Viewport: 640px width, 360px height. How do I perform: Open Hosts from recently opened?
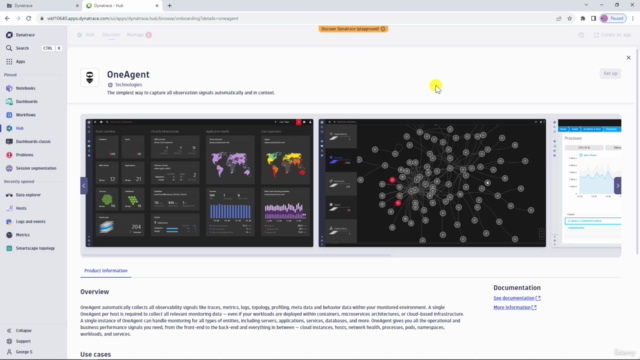(x=21, y=208)
